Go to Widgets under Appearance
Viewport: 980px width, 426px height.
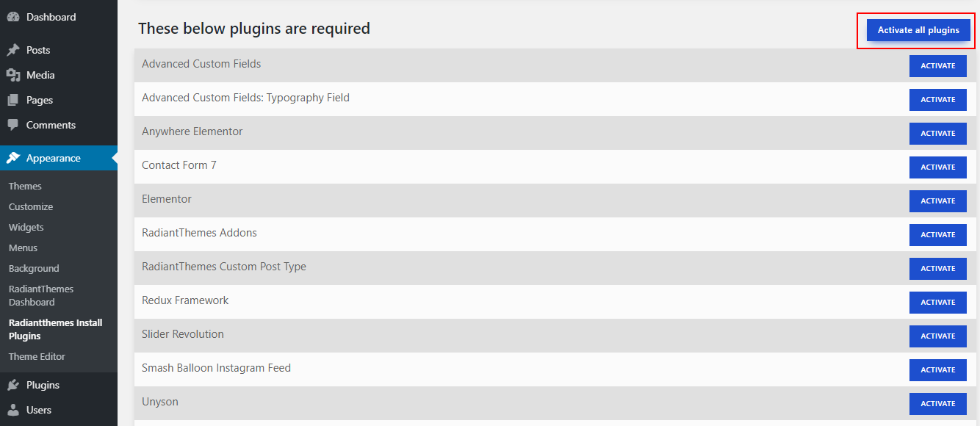pyautogui.click(x=26, y=227)
